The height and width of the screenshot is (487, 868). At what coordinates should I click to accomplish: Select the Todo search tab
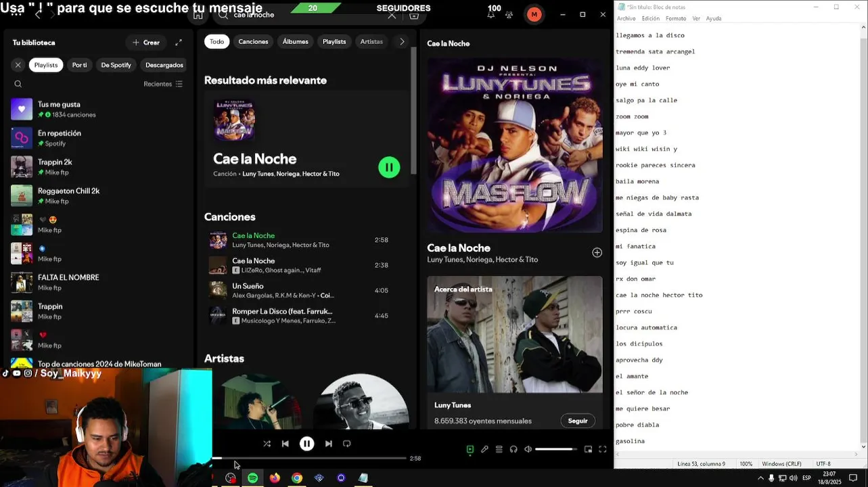coord(216,41)
